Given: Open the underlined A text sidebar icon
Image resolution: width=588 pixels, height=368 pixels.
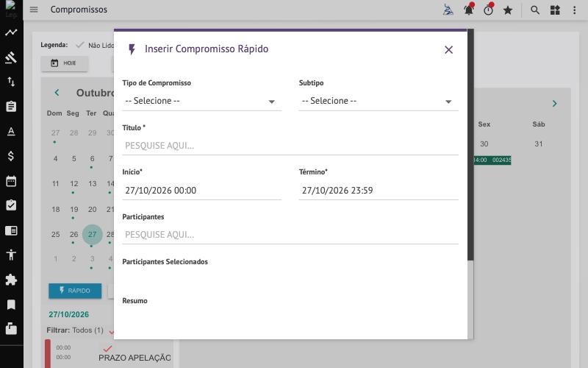Looking at the screenshot, I should point(11,131).
